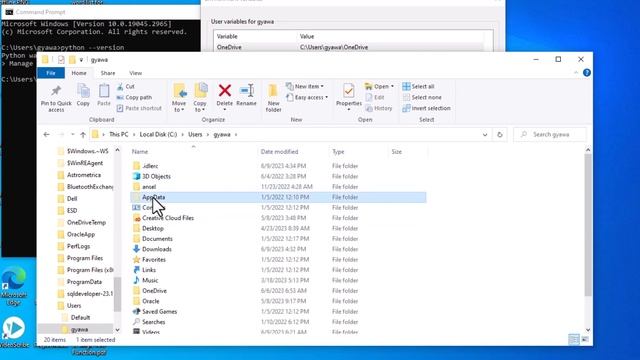Click Cut in Clipboard group
The image size is (640, 360).
click(x=126, y=87)
